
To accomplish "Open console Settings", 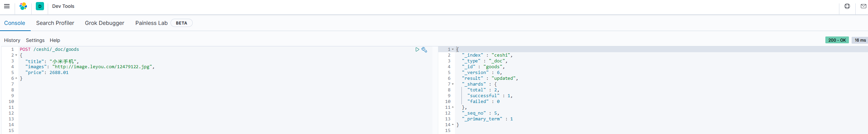I will (35, 40).
